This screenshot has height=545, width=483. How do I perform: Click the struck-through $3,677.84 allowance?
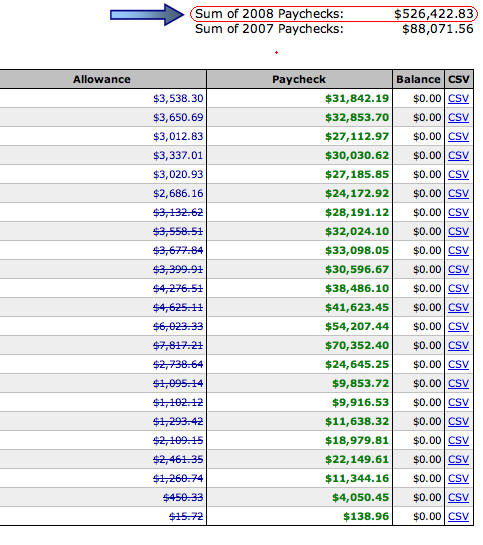pos(178,251)
